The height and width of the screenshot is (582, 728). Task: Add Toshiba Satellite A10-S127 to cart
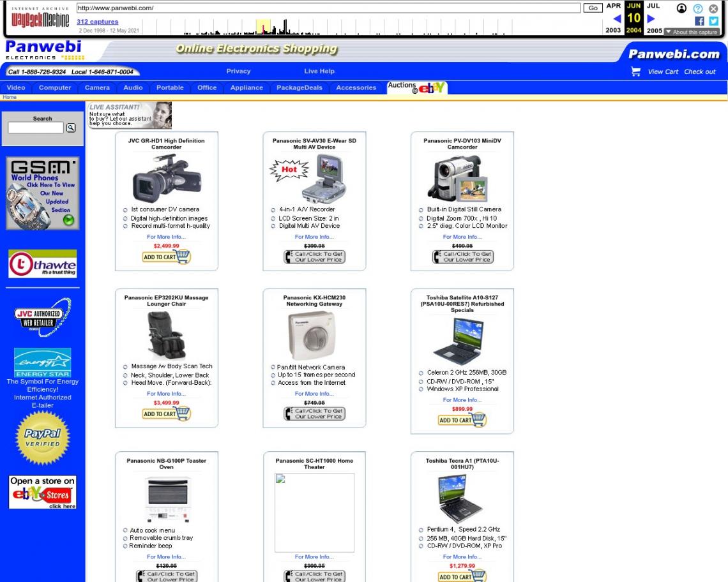click(x=462, y=420)
